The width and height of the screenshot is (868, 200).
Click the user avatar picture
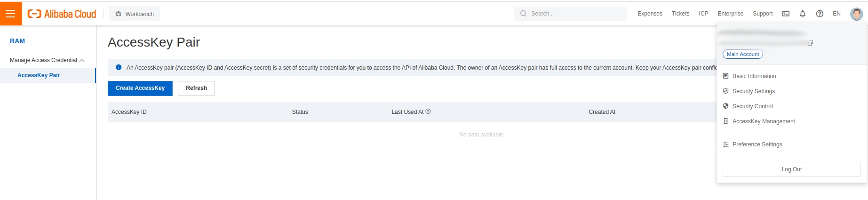[856, 14]
